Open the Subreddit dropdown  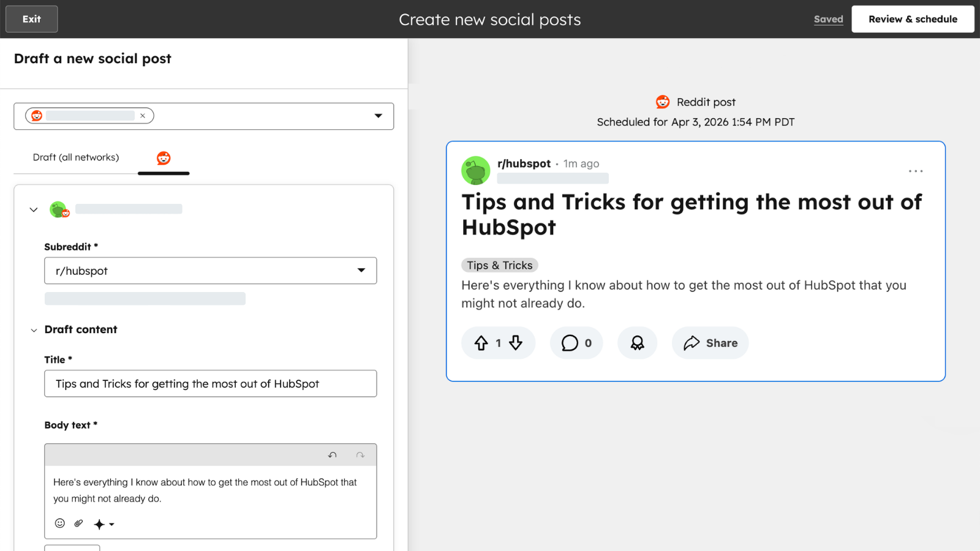point(361,271)
